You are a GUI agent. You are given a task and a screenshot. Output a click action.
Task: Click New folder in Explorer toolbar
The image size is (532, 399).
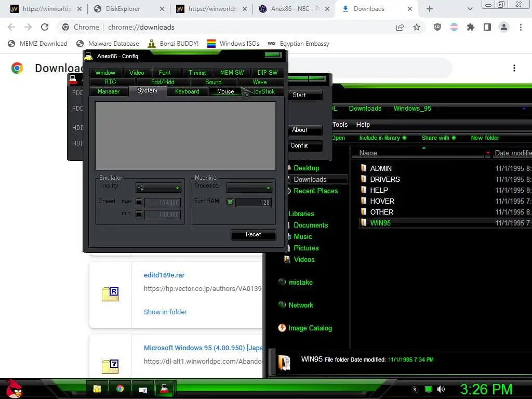[485, 138]
